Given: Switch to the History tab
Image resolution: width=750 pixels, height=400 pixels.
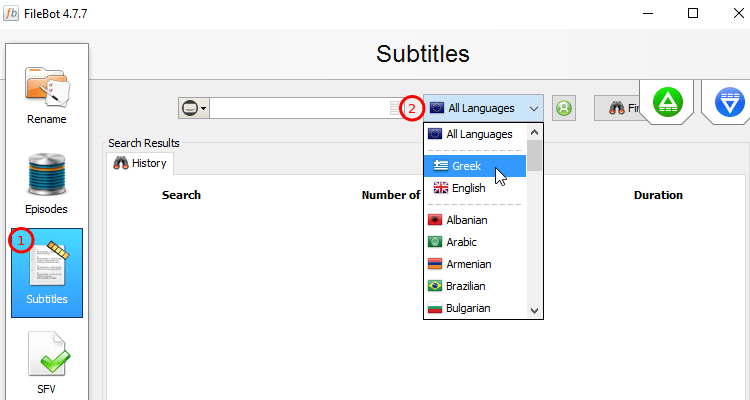Looking at the screenshot, I should click(x=140, y=163).
